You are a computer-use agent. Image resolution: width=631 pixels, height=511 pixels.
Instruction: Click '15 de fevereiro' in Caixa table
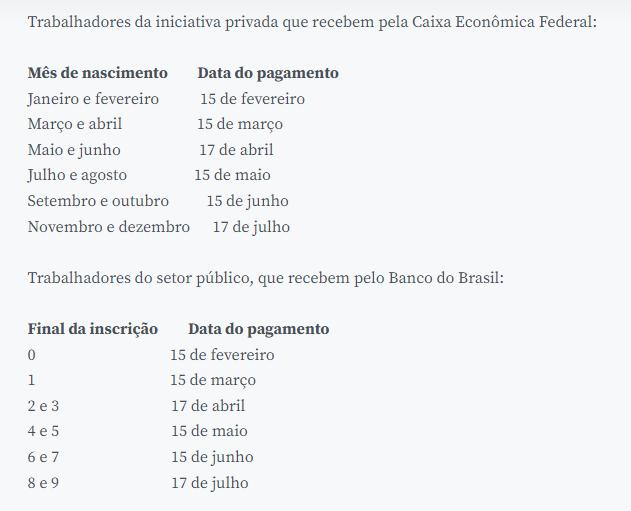[x=252, y=99]
